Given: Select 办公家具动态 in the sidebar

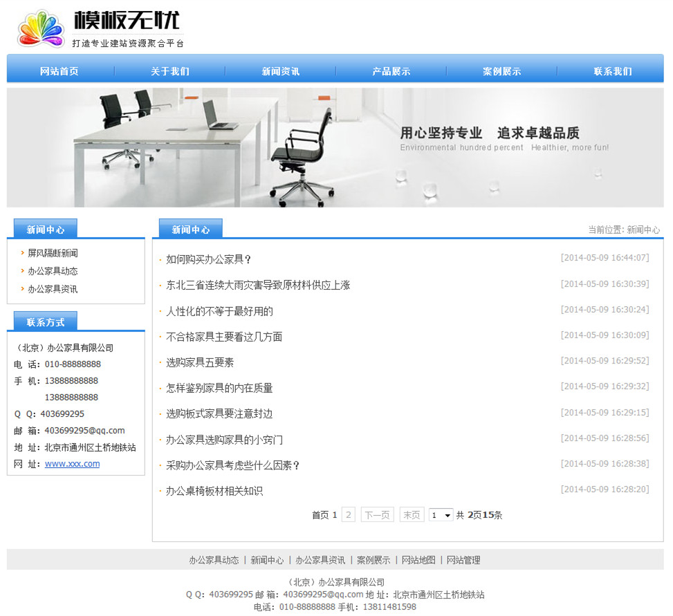Looking at the screenshot, I should (x=53, y=271).
